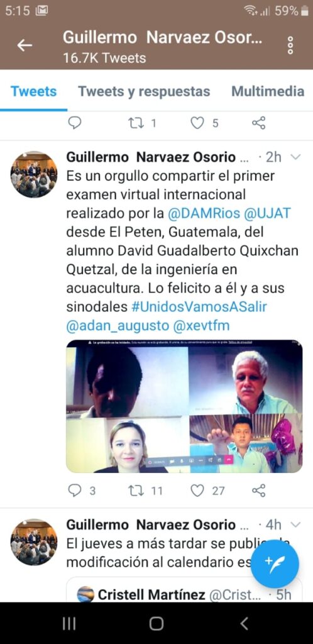The height and width of the screenshot is (644, 313).
Task: Tap the back arrow in header
Action: pyautogui.click(x=25, y=45)
